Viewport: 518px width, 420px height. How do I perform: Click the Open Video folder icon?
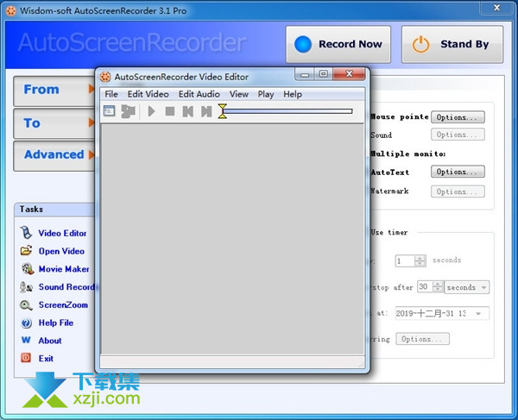[26, 251]
